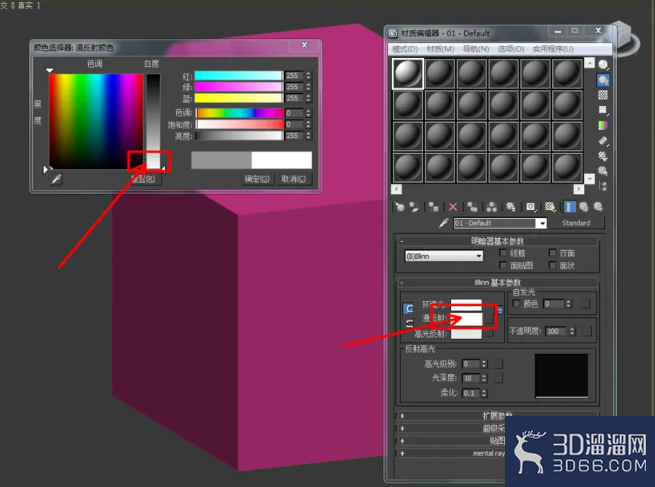
Task: Enable 面状 (Faceted) checkbox
Action: pos(552,265)
